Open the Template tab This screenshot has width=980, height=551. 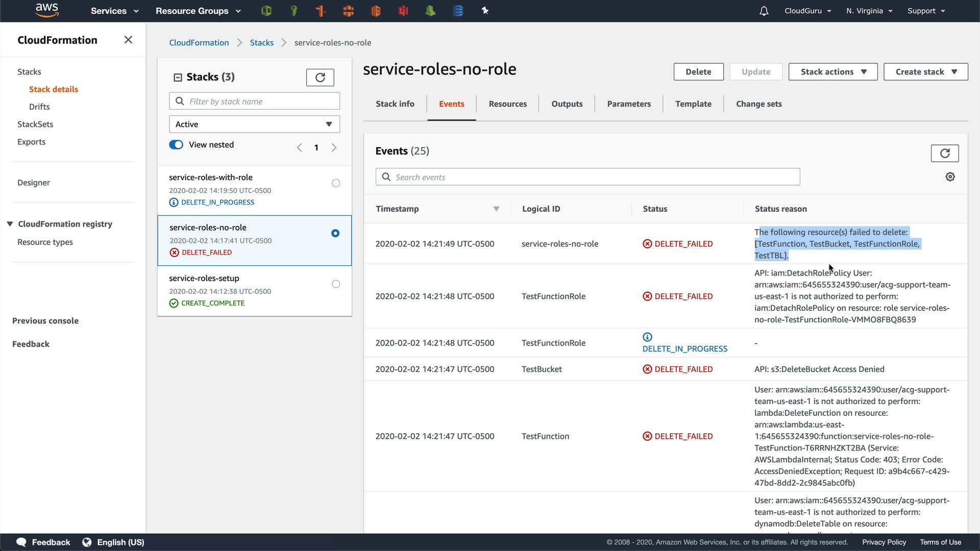click(693, 104)
